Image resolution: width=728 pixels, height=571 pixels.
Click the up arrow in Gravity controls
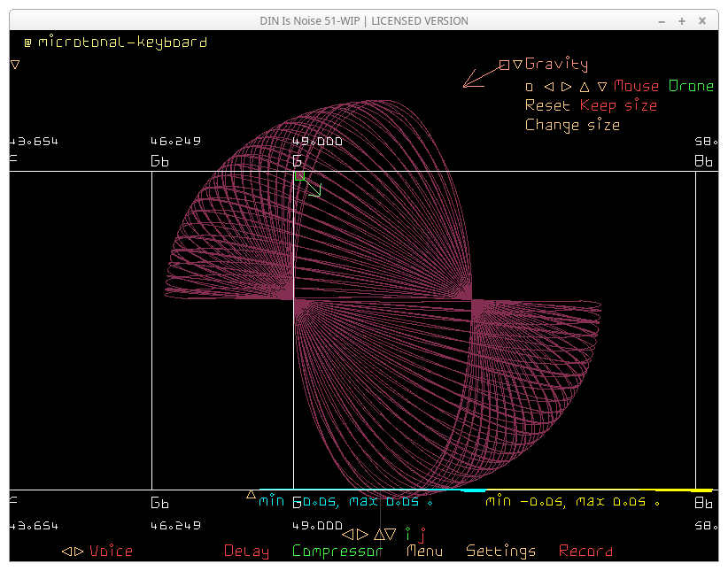pyautogui.click(x=584, y=87)
